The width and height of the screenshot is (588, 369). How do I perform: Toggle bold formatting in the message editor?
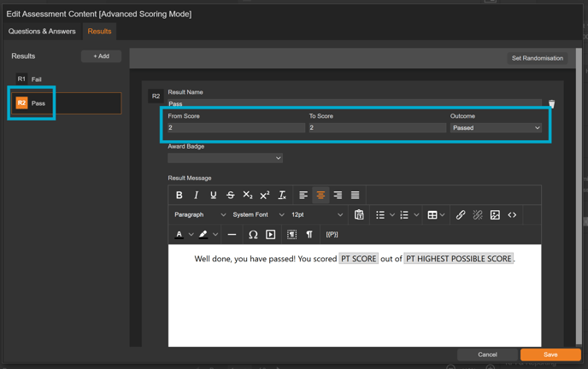click(179, 196)
